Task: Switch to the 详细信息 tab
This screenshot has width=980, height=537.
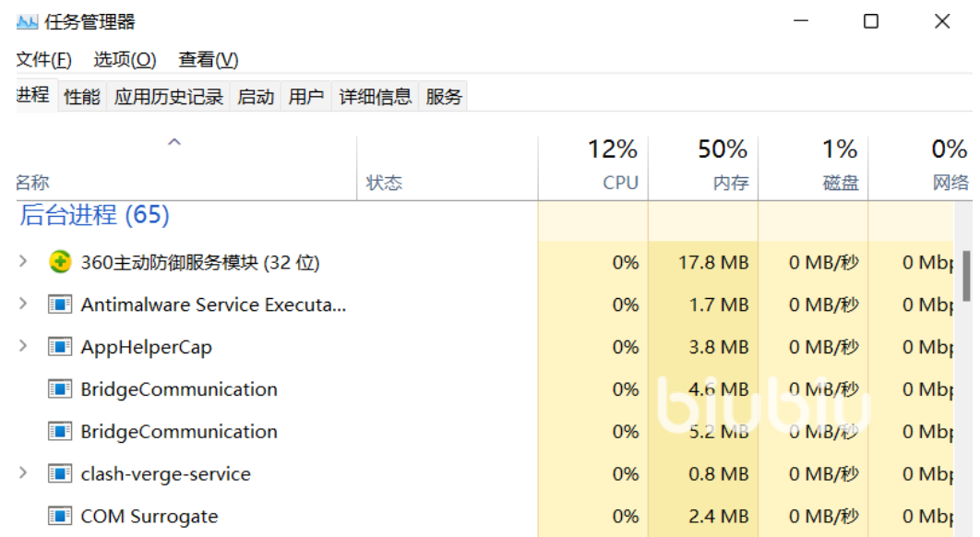Action: click(375, 96)
